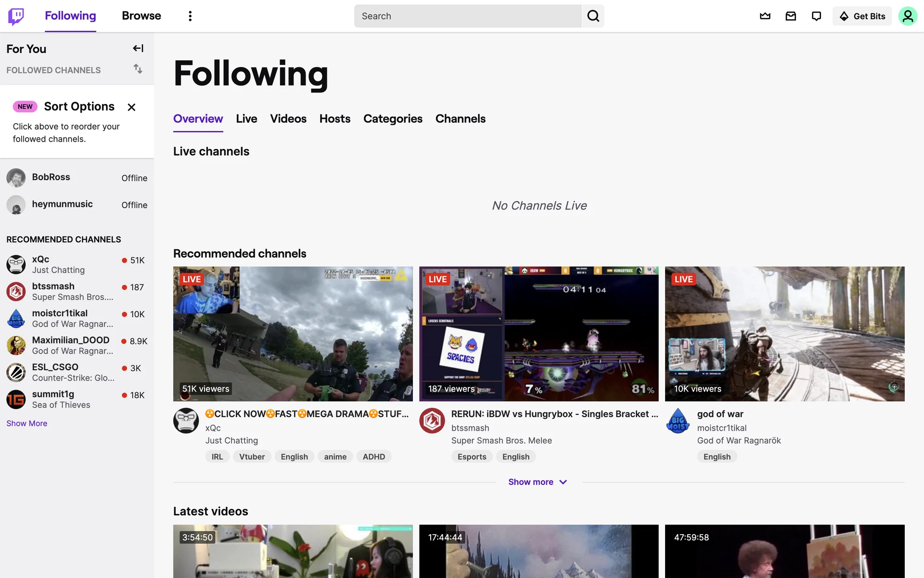Switch to the Categories tab
Screen dimensions: 924x578
point(393,118)
